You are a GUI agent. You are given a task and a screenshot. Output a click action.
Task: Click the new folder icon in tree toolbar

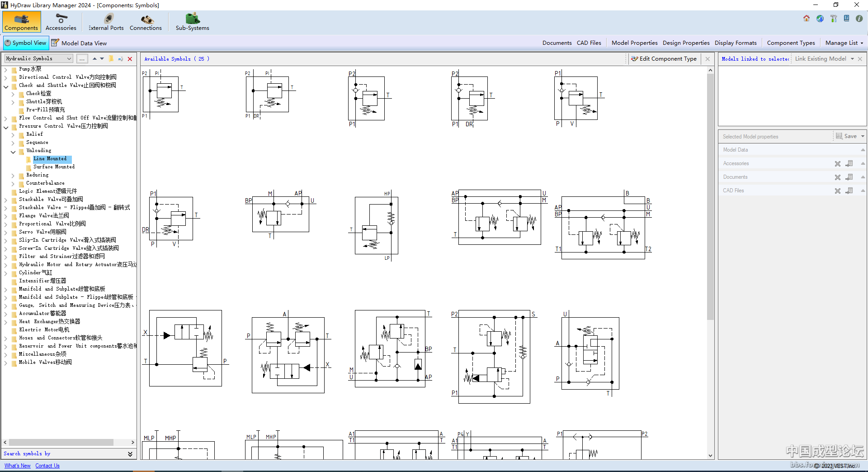(x=111, y=59)
